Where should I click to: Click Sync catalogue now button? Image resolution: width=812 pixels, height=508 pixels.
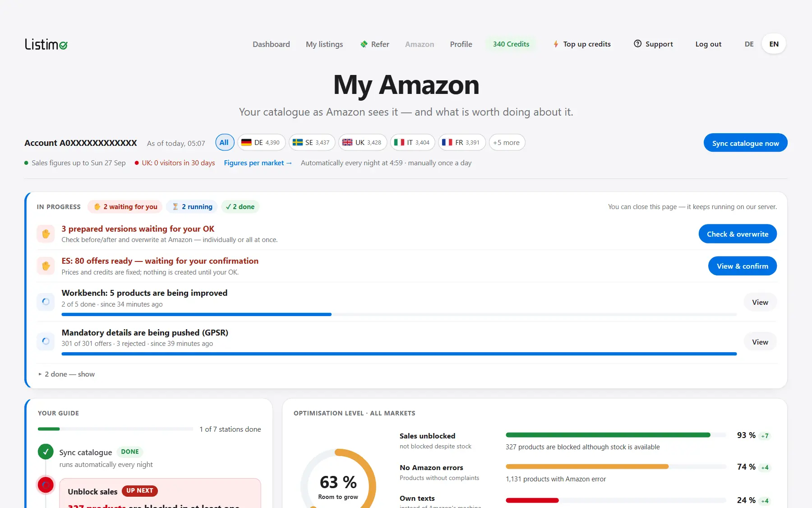pos(745,143)
